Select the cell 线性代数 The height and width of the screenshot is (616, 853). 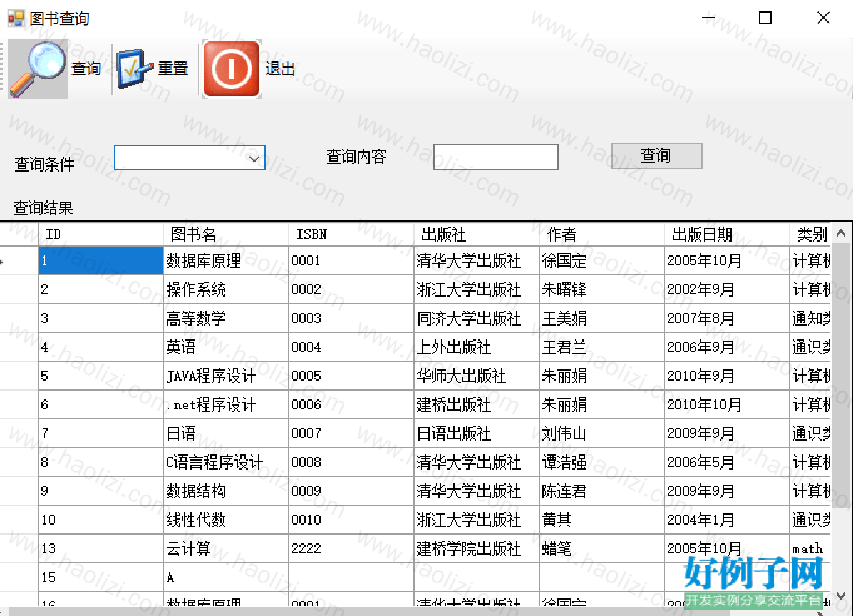(x=226, y=520)
